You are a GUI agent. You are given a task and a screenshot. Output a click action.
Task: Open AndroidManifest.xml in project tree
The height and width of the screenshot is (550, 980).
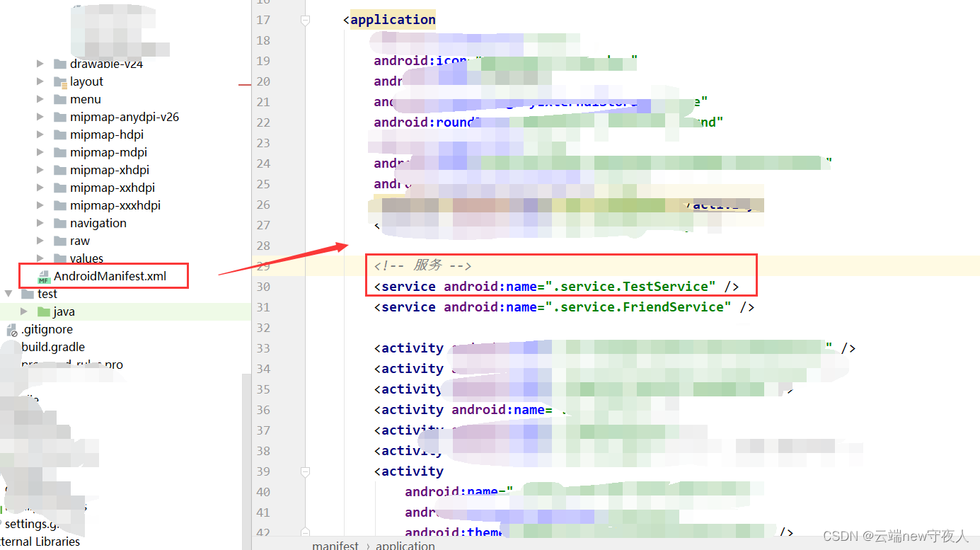(110, 276)
